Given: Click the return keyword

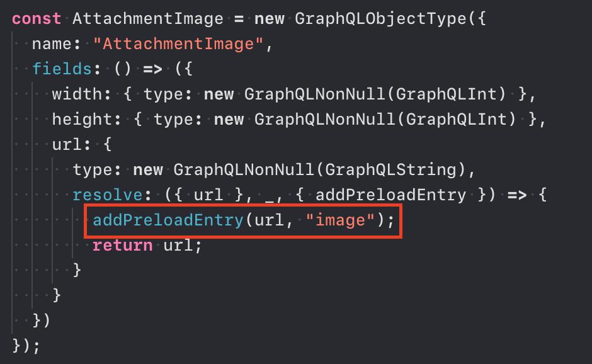Looking at the screenshot, I should click(122, 246).
